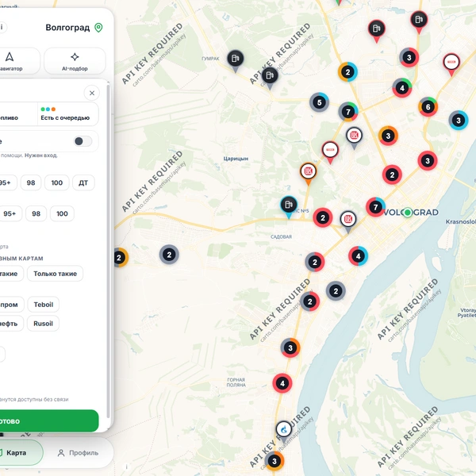Open the AI-подбор station picker

(75, 61)
